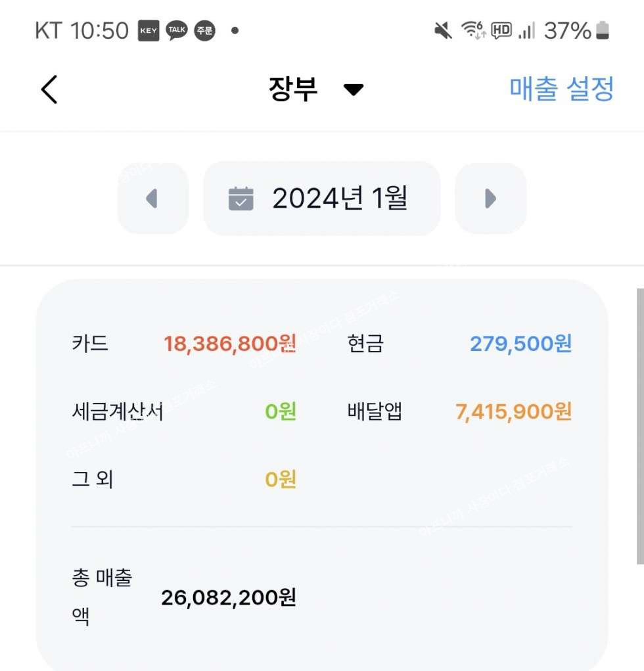
Task: Click the calendar icon in date selector
Action: 241,198
